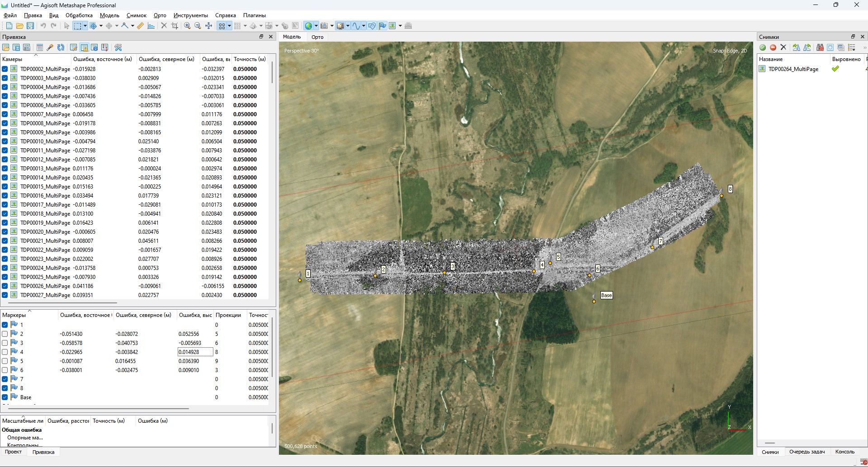The image size is (868, 467).
Task: Disable cameras with red stop icon
Action: (x=773, y=47)
